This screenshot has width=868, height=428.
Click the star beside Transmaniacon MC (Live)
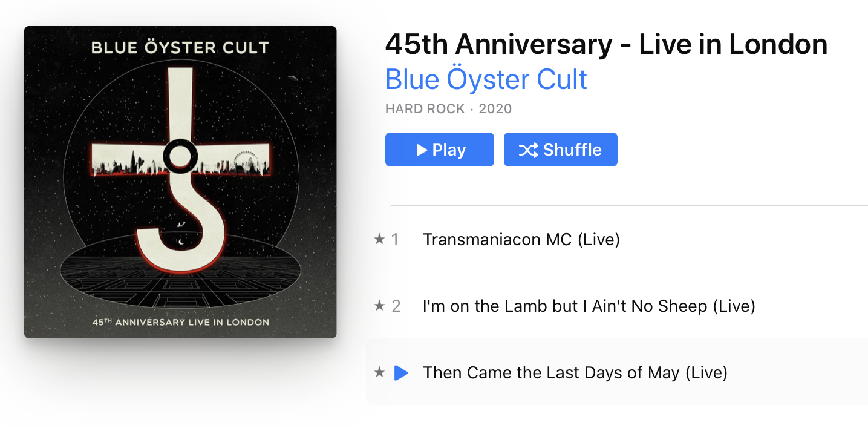379,239
